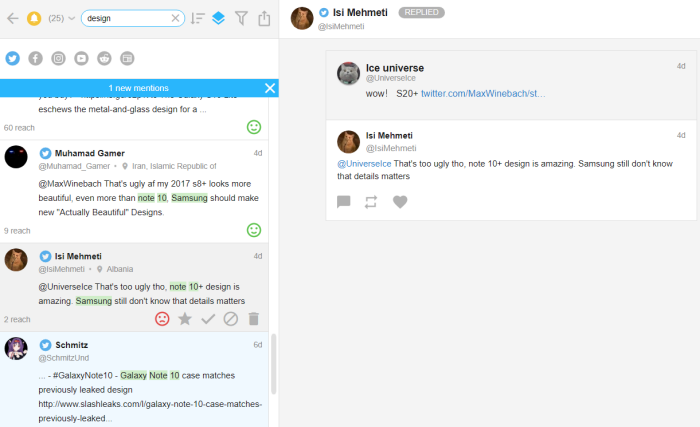Click the Iran location label
Viewport: 700px width, 427px height.
(174, 166)
